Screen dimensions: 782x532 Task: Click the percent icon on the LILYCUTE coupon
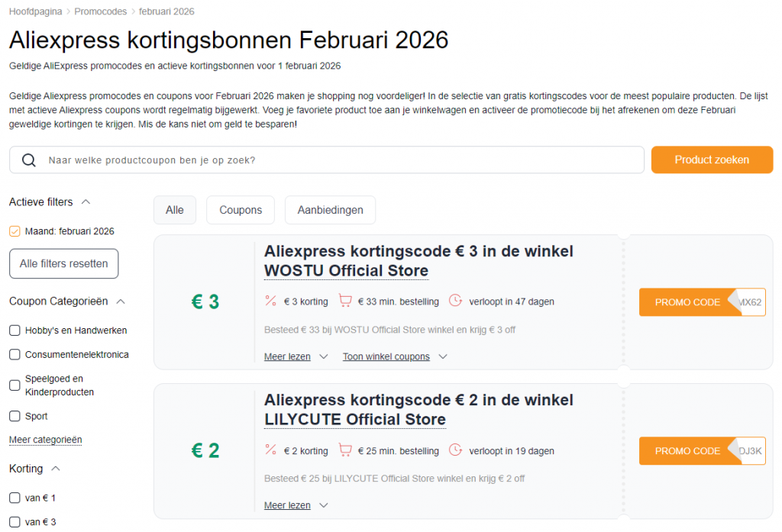click(x=270, y=450)
